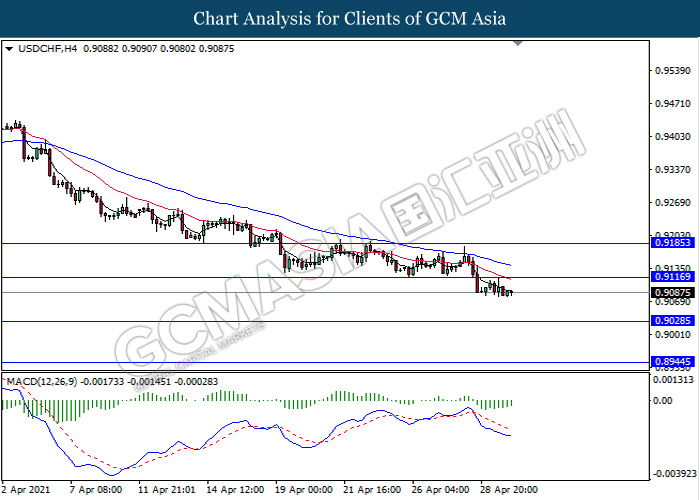Click the MACD axis value -0.003923
Screen dimensions: 700x500
pos(673,474)
